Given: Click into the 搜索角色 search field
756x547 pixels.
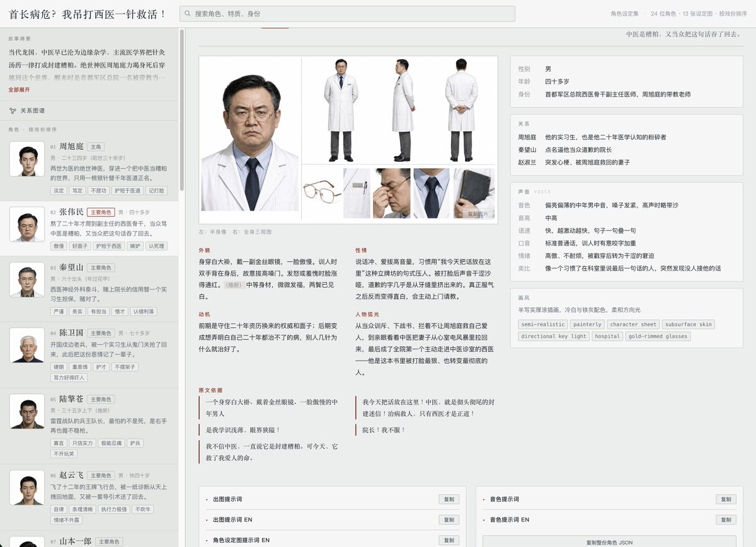Looking at the screenshot, I should tap(347, 14).
